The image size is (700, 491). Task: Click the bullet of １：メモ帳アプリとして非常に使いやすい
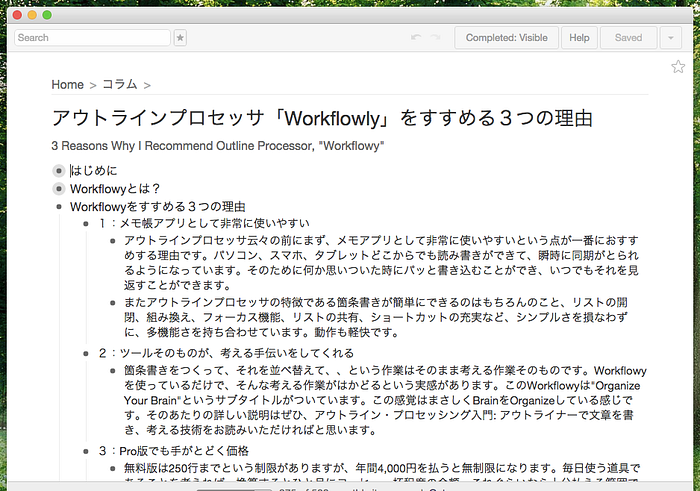point(86,224)
